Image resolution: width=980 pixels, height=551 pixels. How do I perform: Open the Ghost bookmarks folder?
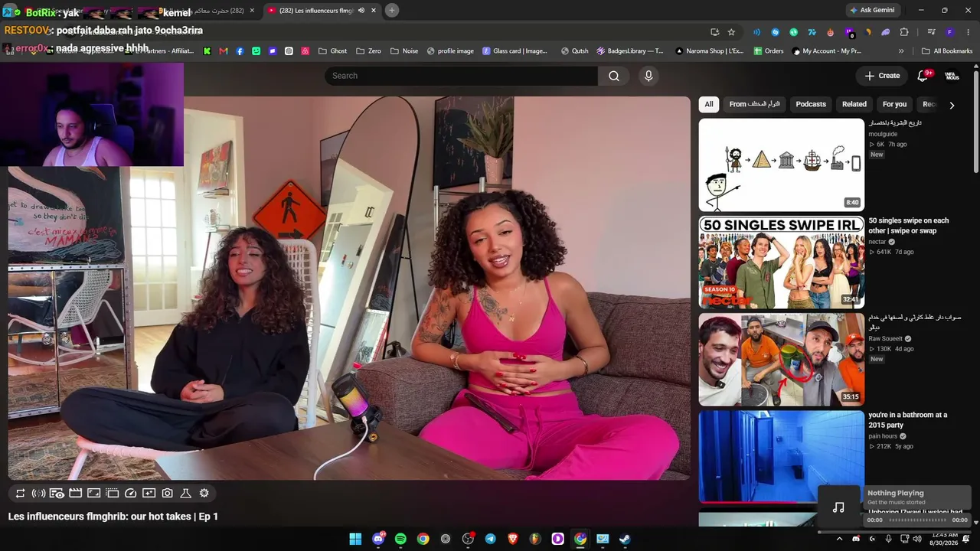click(x=333, y=51)
